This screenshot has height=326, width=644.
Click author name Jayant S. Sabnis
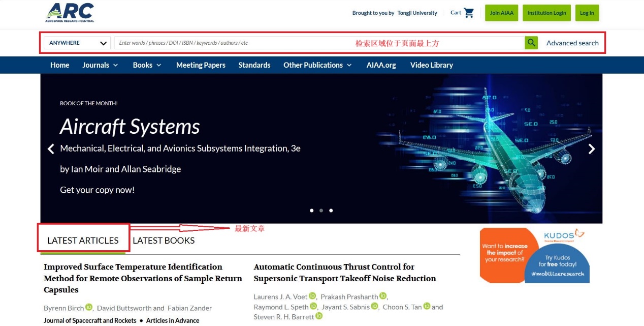point(345,307)
